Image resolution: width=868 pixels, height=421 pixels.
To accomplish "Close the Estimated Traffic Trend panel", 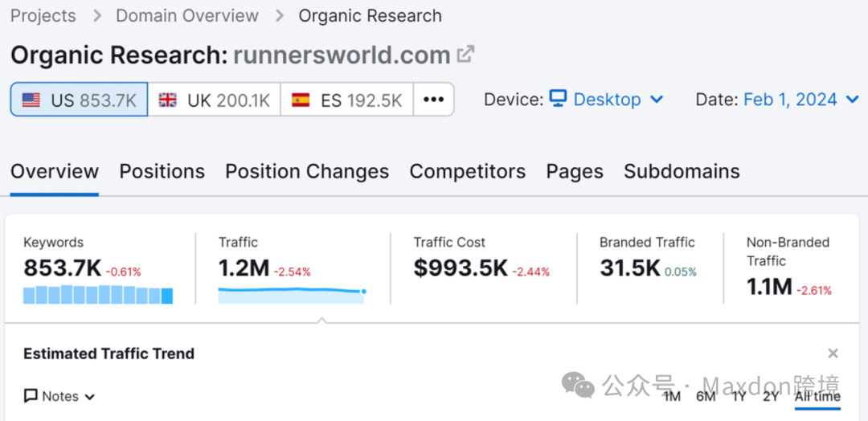I will click(833, 354).
